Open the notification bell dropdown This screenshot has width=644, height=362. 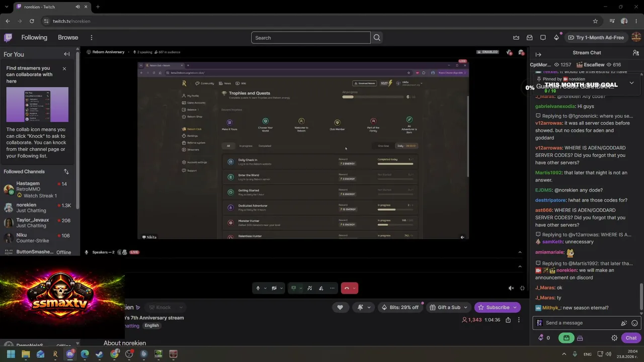[x=364, y=307]
